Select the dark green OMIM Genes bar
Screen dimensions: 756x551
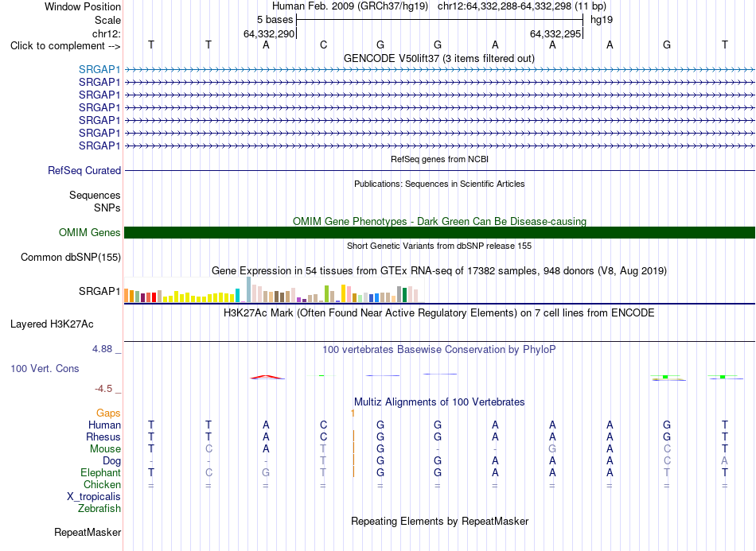coord(439,233)
